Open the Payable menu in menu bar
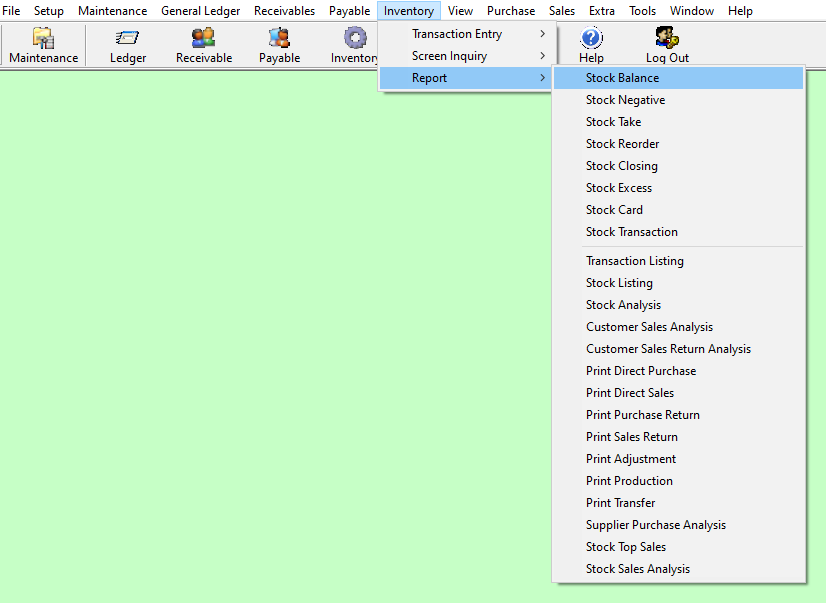 (x=349, y=11)
